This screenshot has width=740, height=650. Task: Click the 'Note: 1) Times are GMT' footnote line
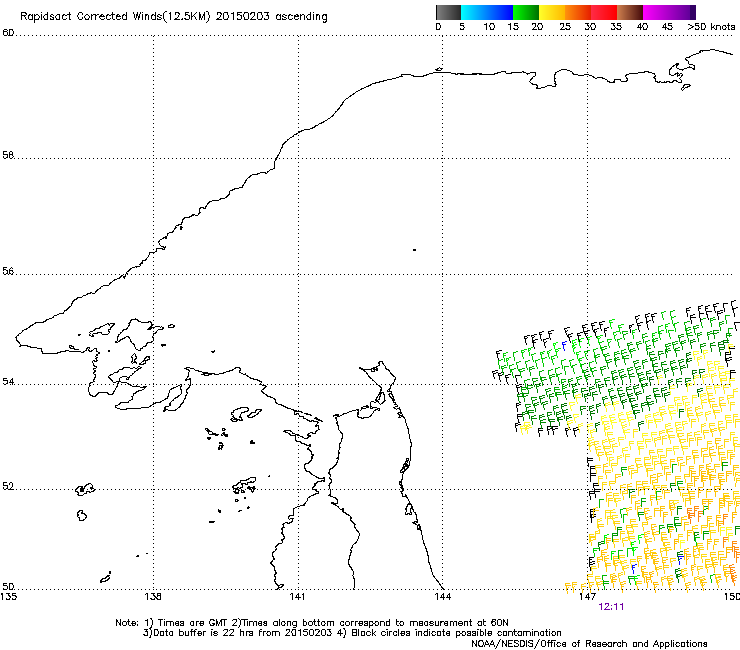[x=312, y=623]
